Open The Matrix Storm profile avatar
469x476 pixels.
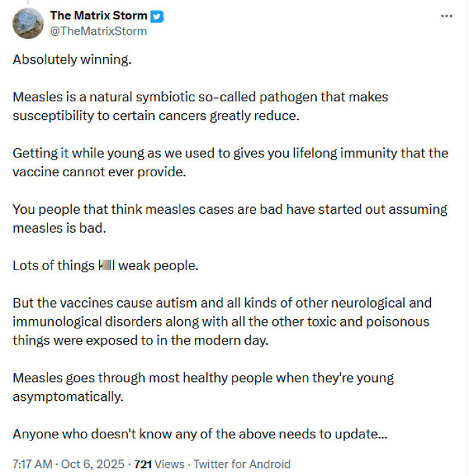(28, 23)
